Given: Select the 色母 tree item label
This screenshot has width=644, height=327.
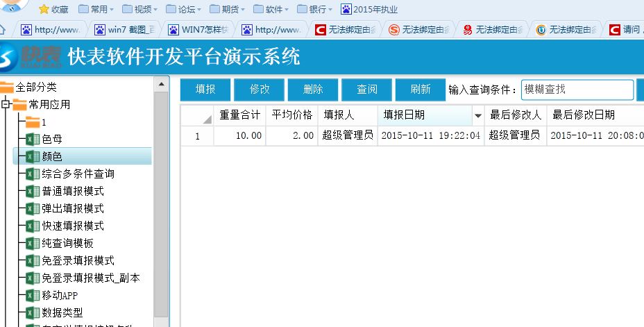Looking at the screenshot, I should point(52,140).
